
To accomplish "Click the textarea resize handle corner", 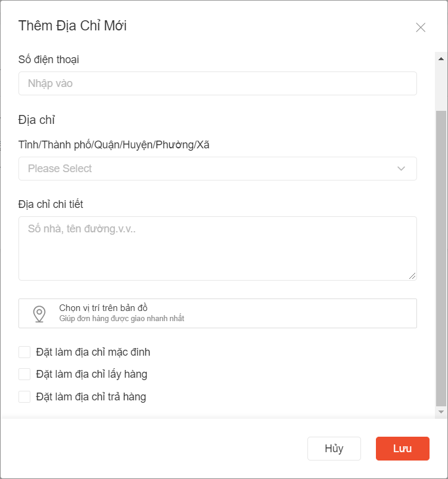I will pos(412,276).
